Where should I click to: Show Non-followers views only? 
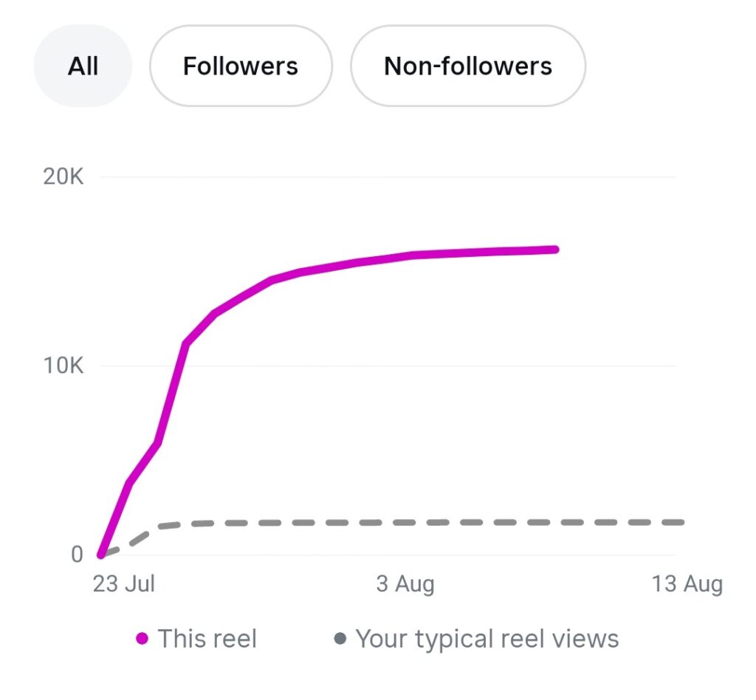[467, 66]
